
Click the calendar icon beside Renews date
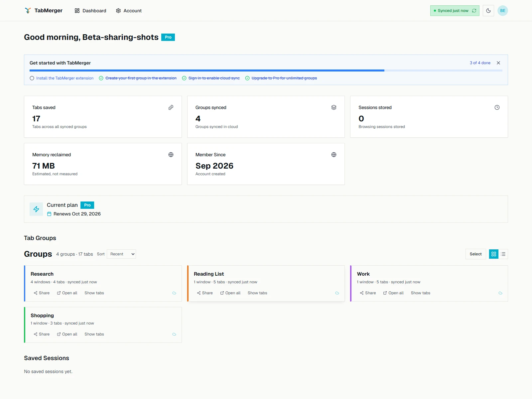(49, 214)
